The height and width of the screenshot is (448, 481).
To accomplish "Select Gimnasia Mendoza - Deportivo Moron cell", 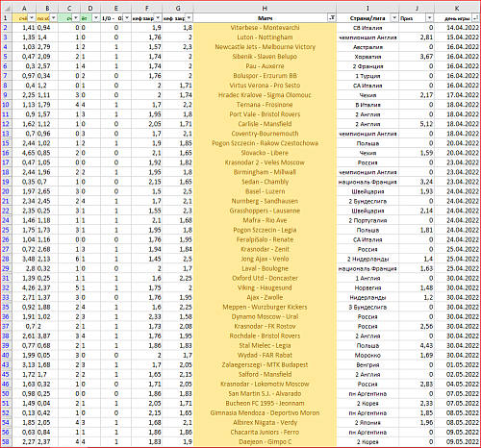I will coord(265,413).
